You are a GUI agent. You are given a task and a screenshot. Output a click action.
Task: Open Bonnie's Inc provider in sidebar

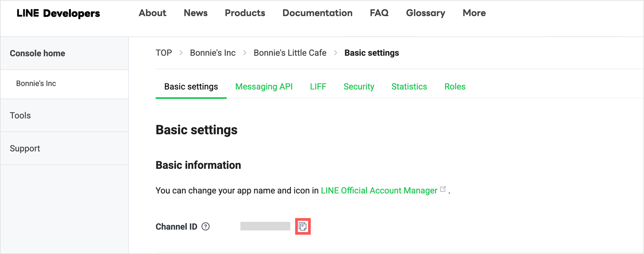tap(64, 84)
